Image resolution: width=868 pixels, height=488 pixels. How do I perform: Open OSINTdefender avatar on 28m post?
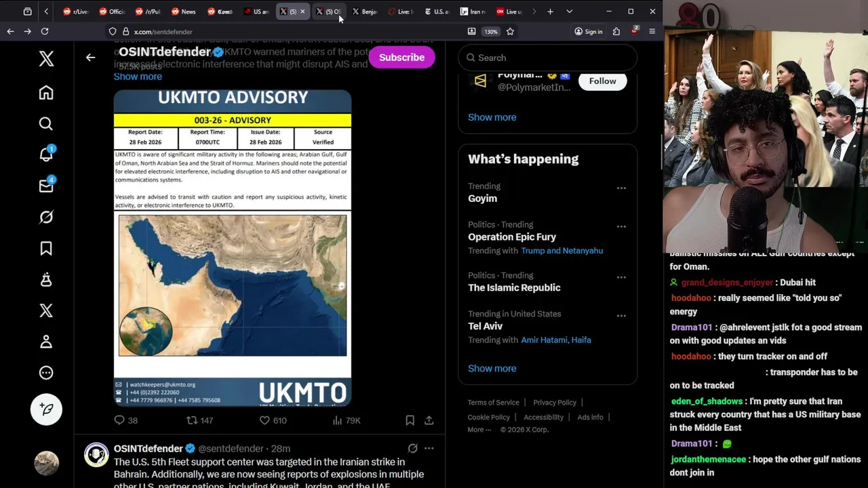(x=96, y=454)
